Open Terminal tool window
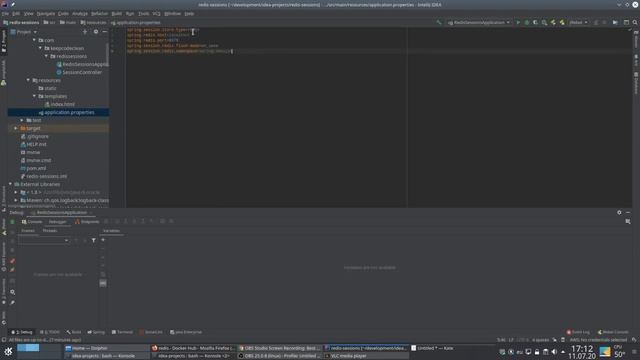 pyautogui.click(x=122, y=332)
